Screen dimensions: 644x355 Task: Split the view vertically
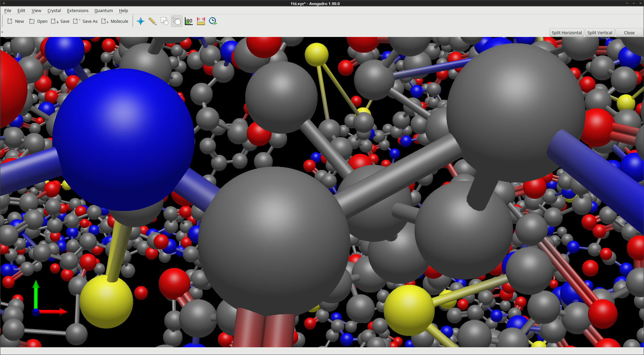click(x=600, y=33)
